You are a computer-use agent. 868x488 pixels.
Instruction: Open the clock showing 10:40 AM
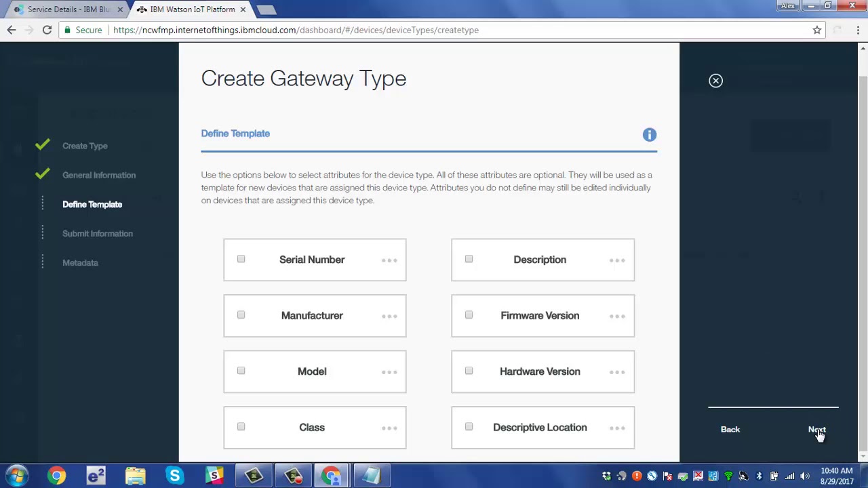tap(837, 476)
